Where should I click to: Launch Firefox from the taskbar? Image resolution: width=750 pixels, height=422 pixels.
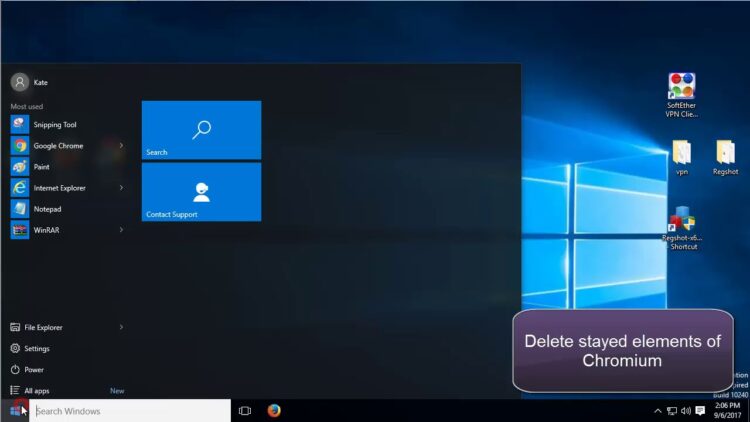tap(274, 411)
